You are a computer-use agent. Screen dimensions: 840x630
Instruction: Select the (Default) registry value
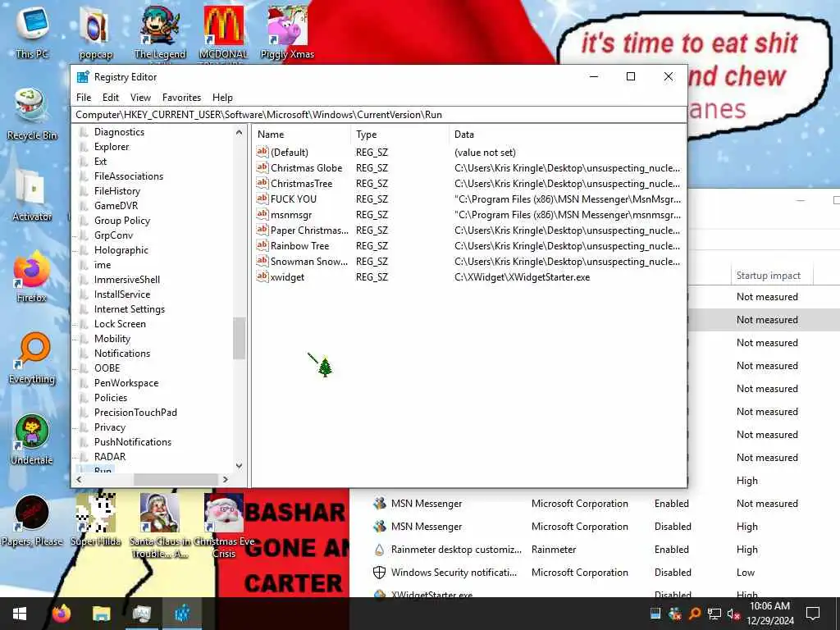coord(290,153)
